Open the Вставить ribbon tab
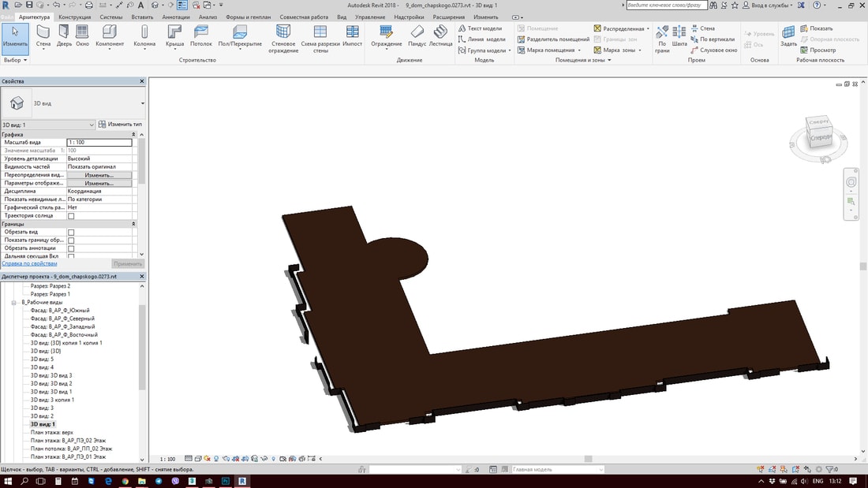Image resolution: width=868 pixels, height=488 pixels. pyautogui.click(x=142, y=17)
